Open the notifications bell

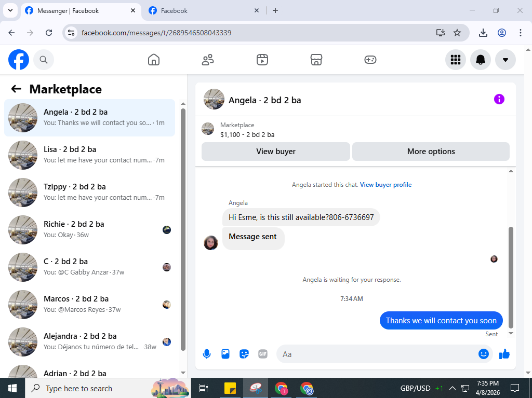(481, 60)
